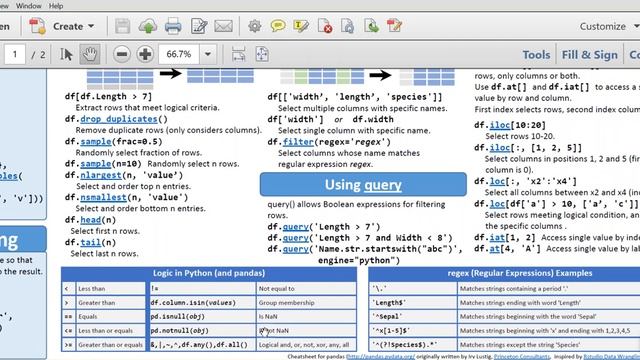Click 'Extract rows that meet logical criteria.' text

tap(147, 108)
